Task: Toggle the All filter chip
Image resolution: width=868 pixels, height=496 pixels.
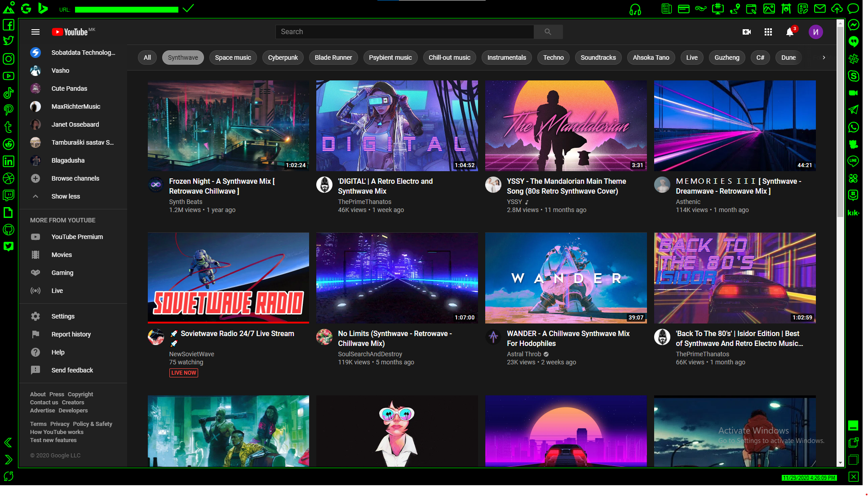Action: [x=147, y=58]
